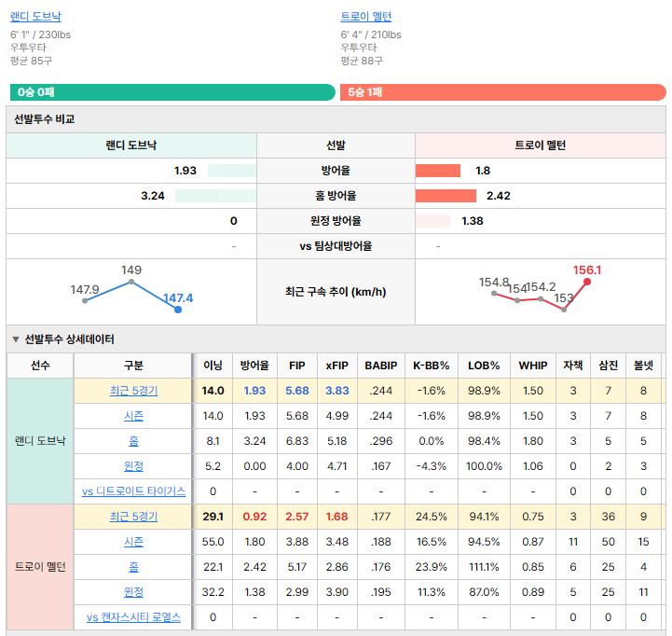Open the vs 디트로이트 타이거스 link

pyautogui.click(x=133, y=491)
